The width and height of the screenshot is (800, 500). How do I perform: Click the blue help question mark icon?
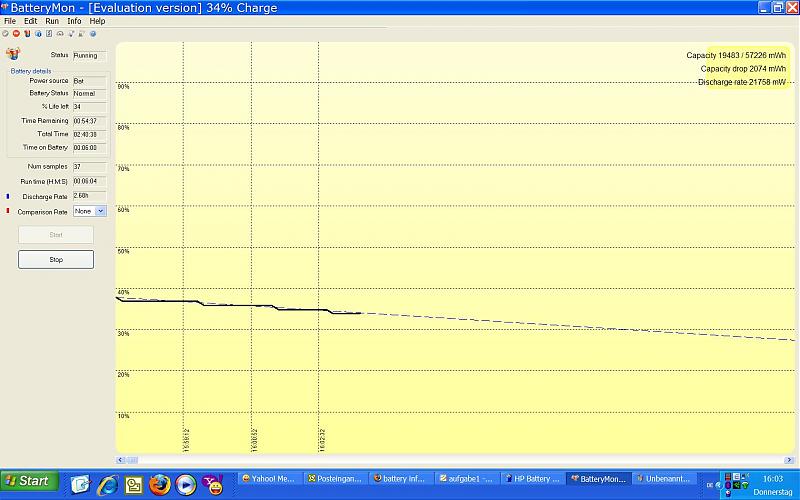93,33
